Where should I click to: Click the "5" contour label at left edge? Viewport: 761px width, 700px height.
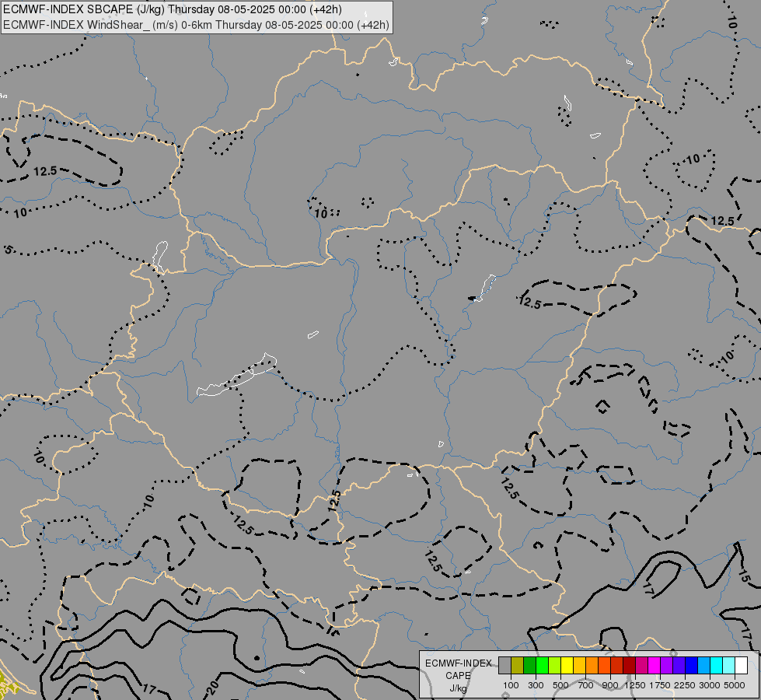pos(9,250)
